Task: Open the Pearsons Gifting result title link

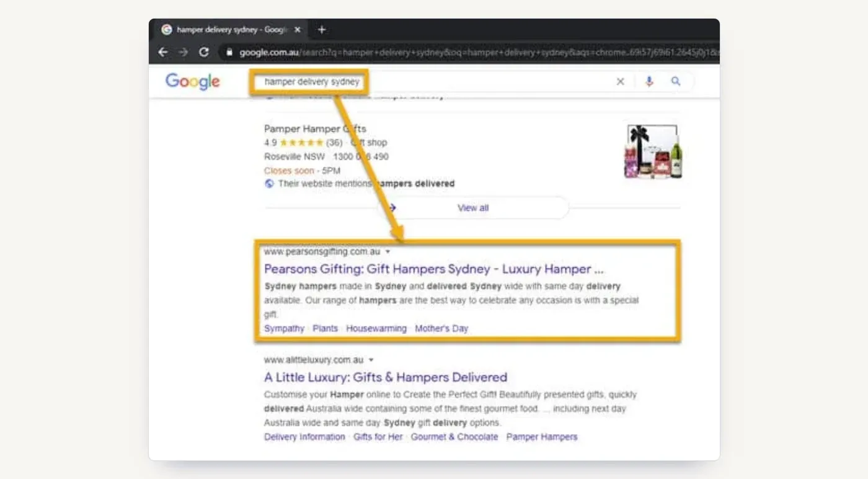Action: tap(433, 269)
